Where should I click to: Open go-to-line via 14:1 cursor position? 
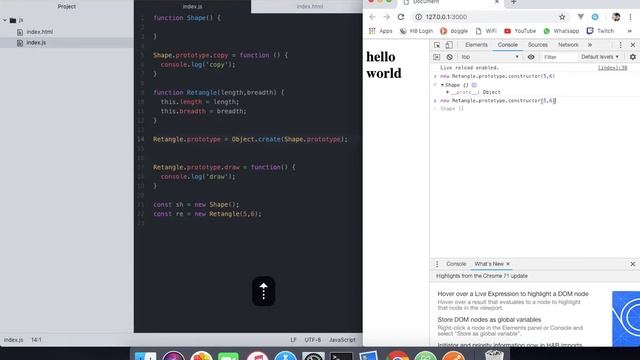coord(36,340)
